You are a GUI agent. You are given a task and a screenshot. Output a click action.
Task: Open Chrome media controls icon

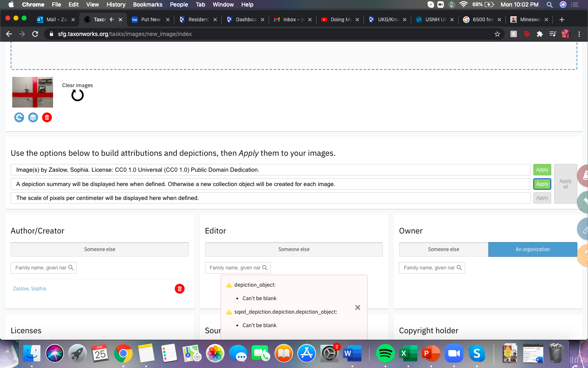(552, 34)
